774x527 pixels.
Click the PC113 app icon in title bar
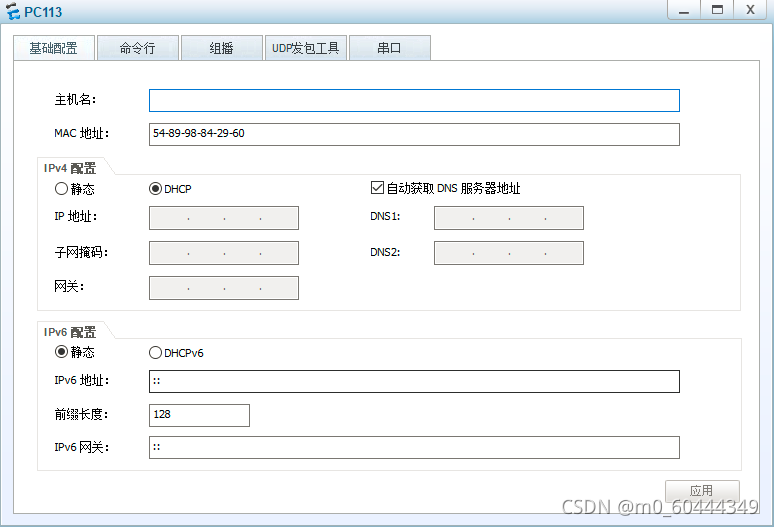[12, 11]
